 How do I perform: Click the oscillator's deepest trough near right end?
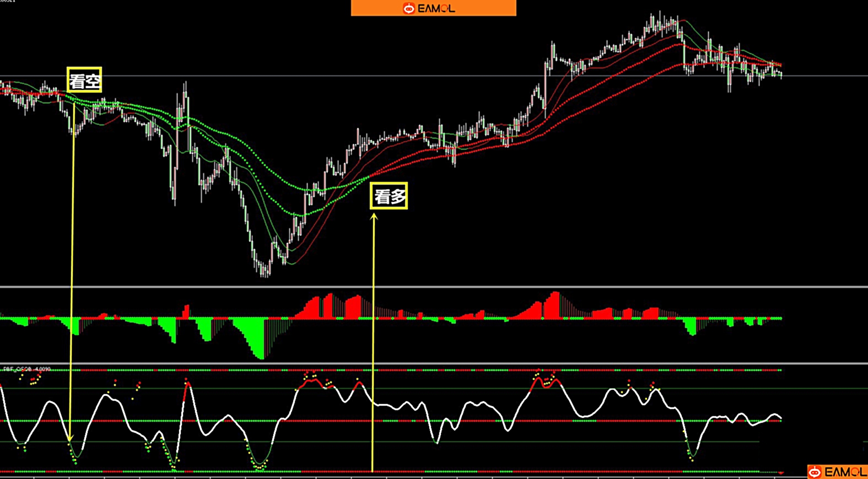[691, 455]
